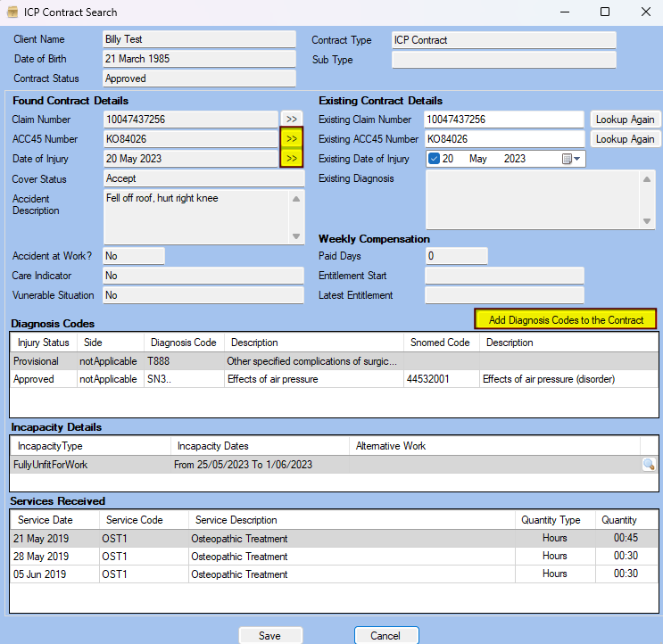Click the Accident at Work field
The height and width of the screenshot is (644, 663).
click(x=134, y=256)
